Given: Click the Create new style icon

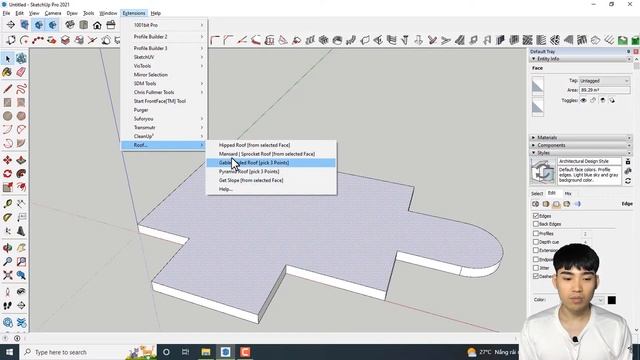Looking at the screenshot, I should pyautogui.click(x=628, y=171).
